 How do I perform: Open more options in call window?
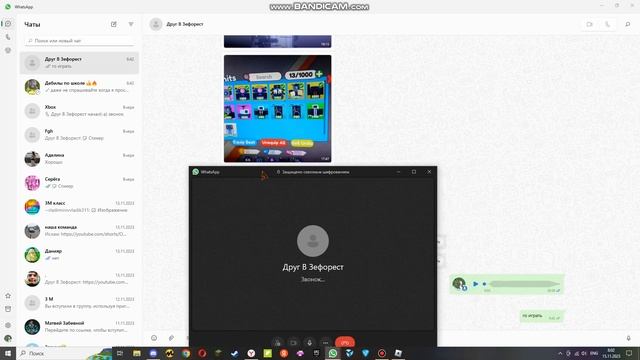325,342
